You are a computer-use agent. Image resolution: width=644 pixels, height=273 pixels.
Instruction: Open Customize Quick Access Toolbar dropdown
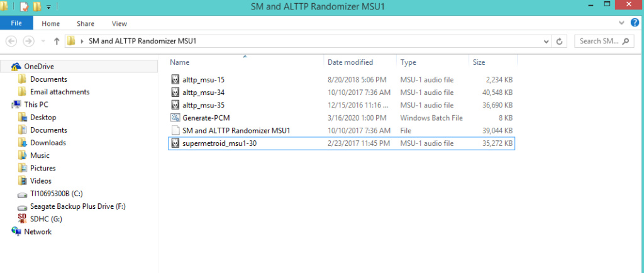point(49,8)
